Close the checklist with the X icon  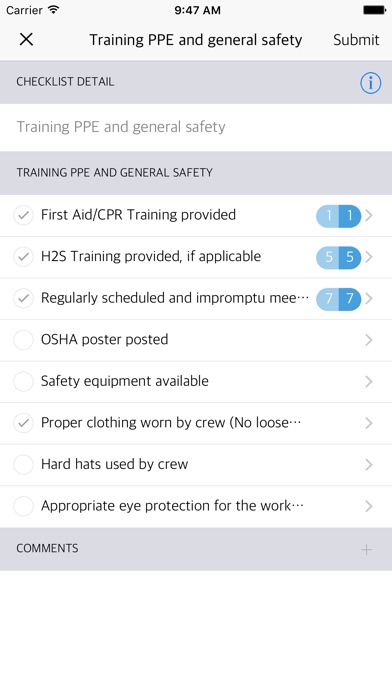click(x=26, y=40)
